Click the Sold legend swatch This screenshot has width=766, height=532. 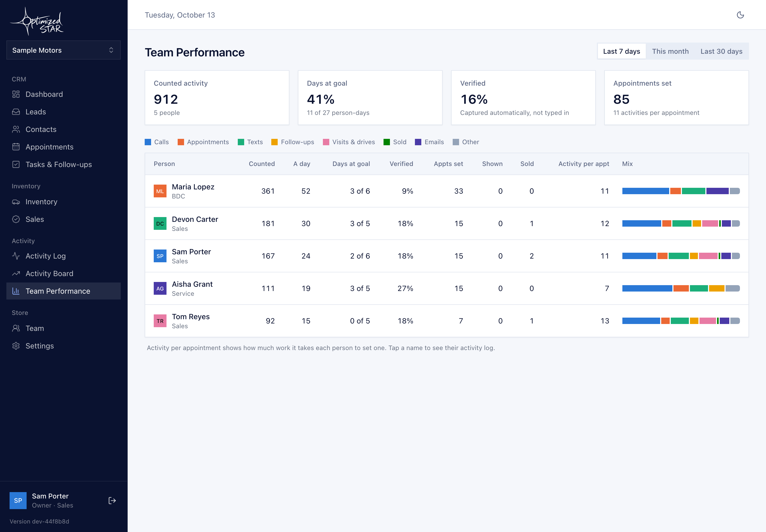[387, 142]
